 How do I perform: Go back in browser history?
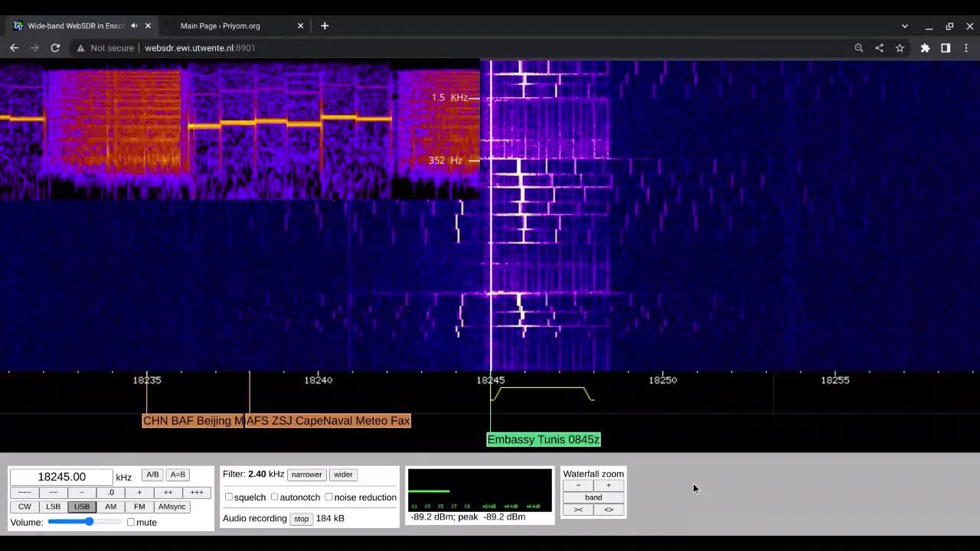pos(14,47)
